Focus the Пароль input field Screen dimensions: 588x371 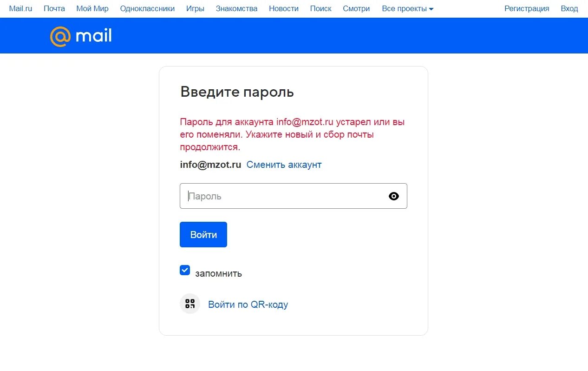click(294, 196)
